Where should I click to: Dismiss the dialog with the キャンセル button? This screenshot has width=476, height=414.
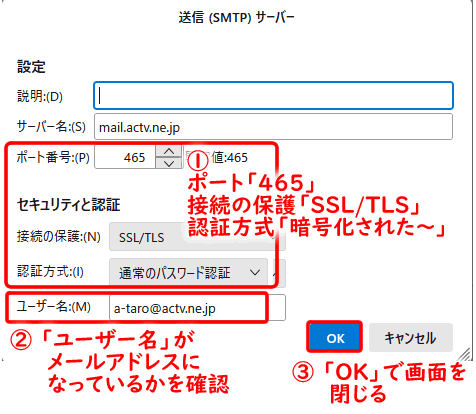(x=411, y=338)
